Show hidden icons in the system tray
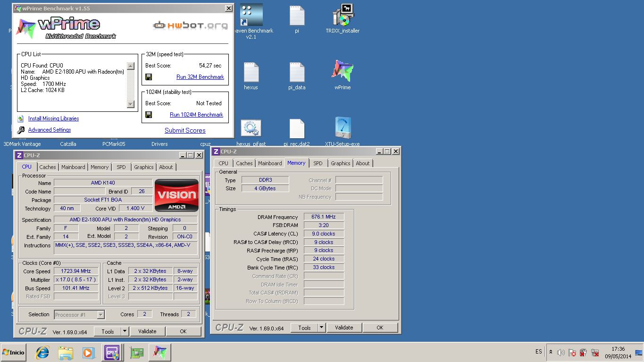 pos(551,353)
